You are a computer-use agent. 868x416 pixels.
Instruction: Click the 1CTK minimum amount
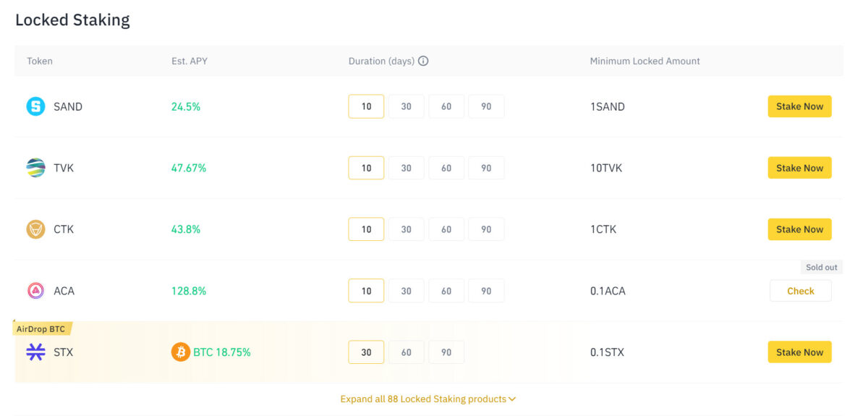(x=604, y=229)
